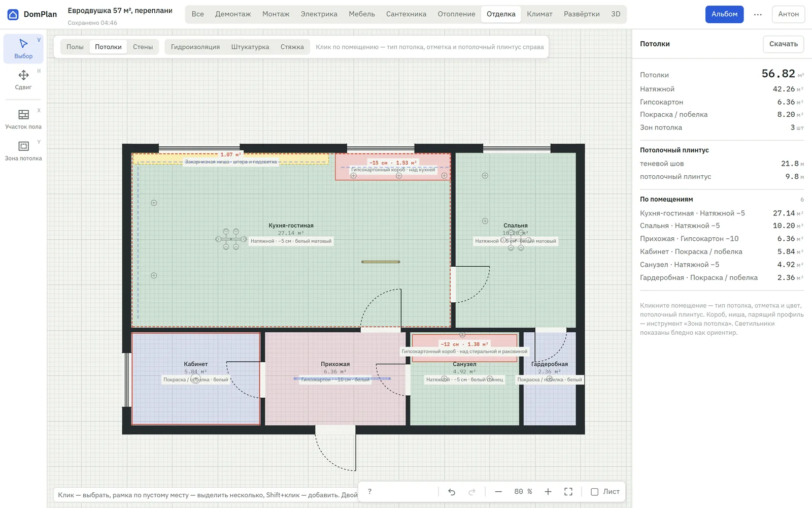
Task: Select the Гардеробная · Покраска / побелка row
Action: [722, 277]
